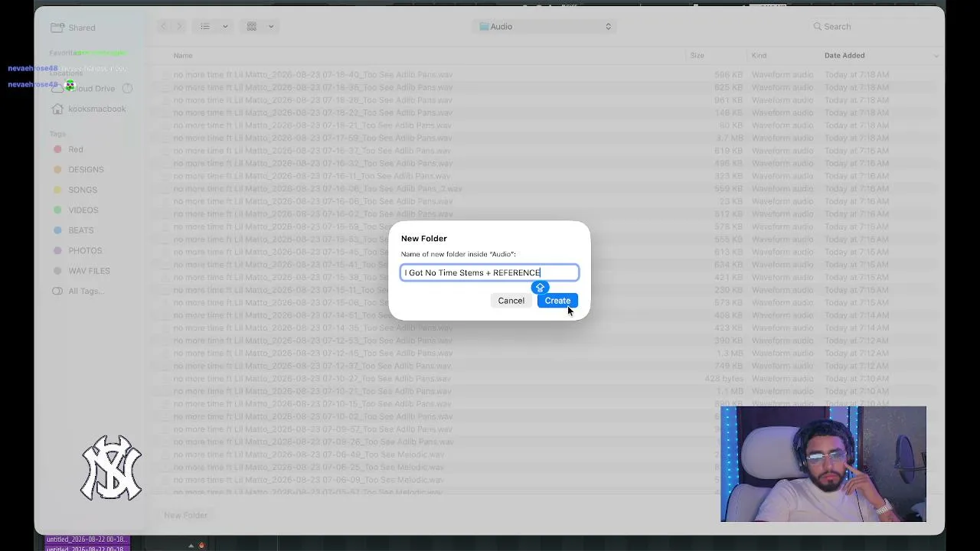The image size is (980, 551).
Task: Select file with timestamp 07-16-37 Too See Adlib Pans.wav
Action: [312, 151]
